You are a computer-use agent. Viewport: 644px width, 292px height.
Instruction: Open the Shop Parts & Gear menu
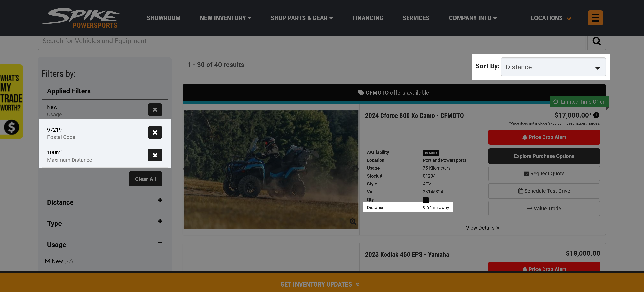click(x=302, y=18)
